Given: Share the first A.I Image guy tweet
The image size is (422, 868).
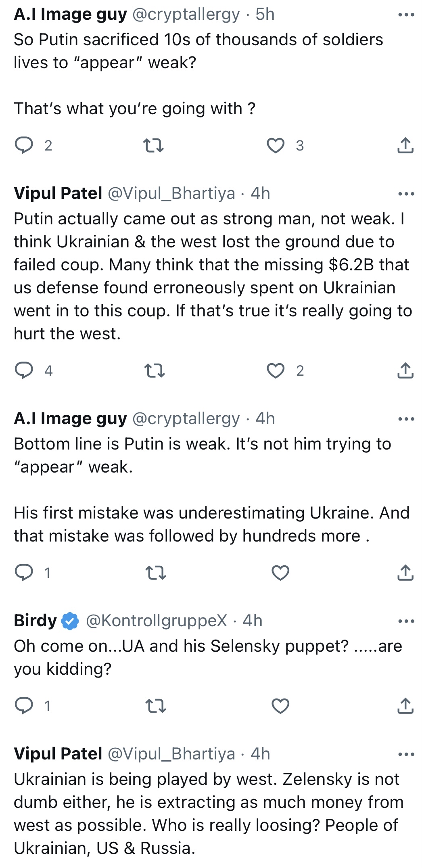Looking at the screenshot, I should (x=405, y=145).
